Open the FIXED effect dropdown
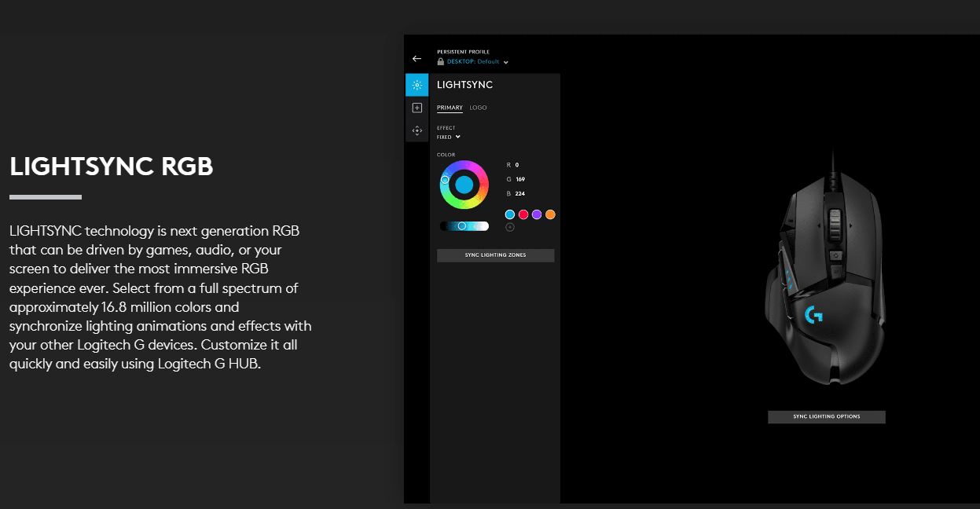The height and width of the screenshot is (509, 980). (x=449, y=137)
